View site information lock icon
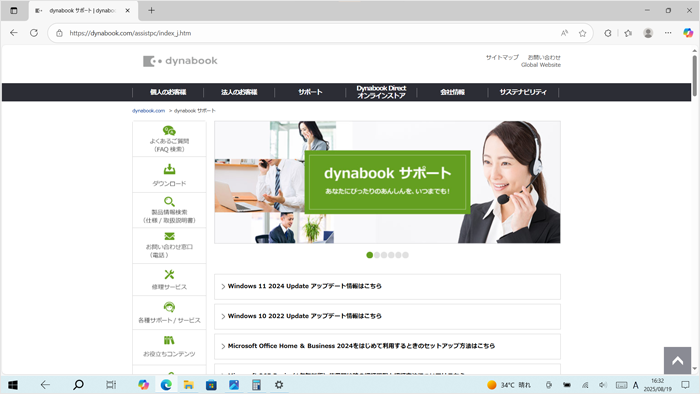Viewport: 700px width, 394px height. pyautogui.click(x=59, y=33)
